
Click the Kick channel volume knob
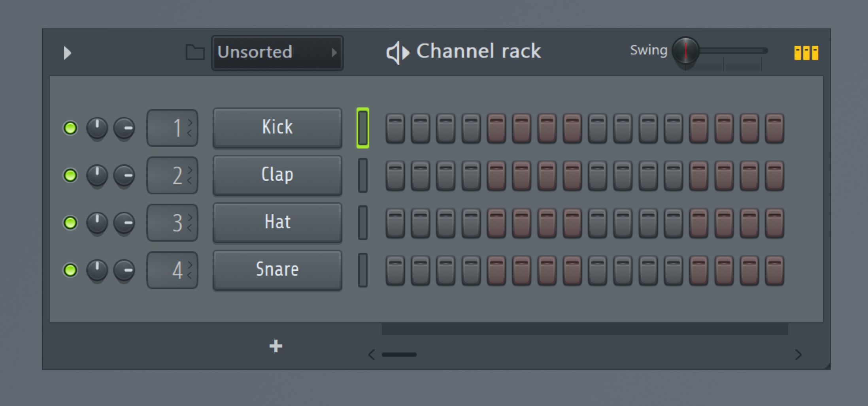[x=124, y=128]
